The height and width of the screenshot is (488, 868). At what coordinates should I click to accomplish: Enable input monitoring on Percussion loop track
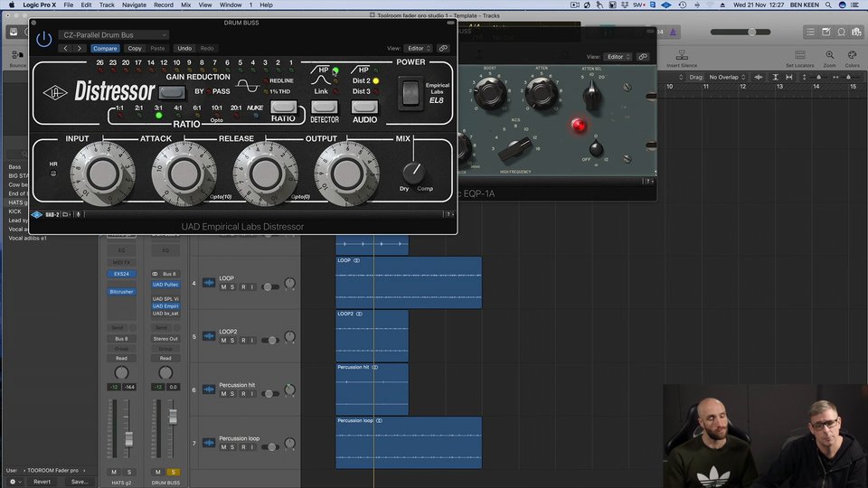click(x=252, y=447)
